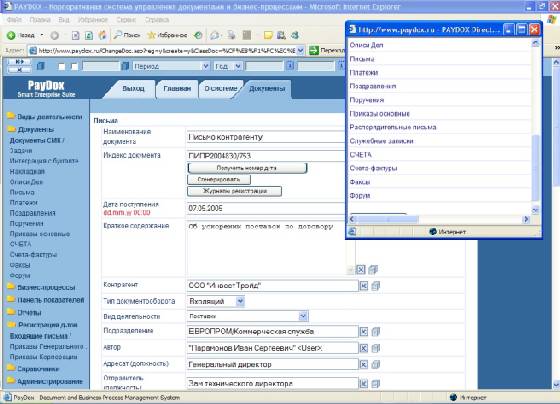Expand the Виды деятельности folder in sidebar

click(x=45, y=116)
